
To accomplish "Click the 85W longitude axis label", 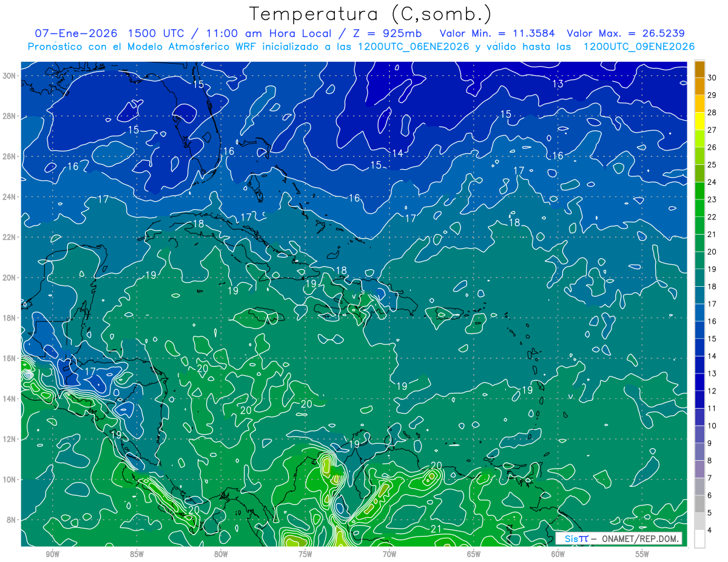I will (x=137, y=554).
